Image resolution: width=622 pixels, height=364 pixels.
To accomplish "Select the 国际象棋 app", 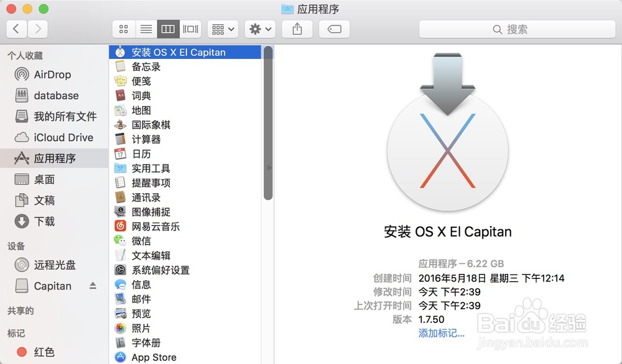I will click(185, 125).
